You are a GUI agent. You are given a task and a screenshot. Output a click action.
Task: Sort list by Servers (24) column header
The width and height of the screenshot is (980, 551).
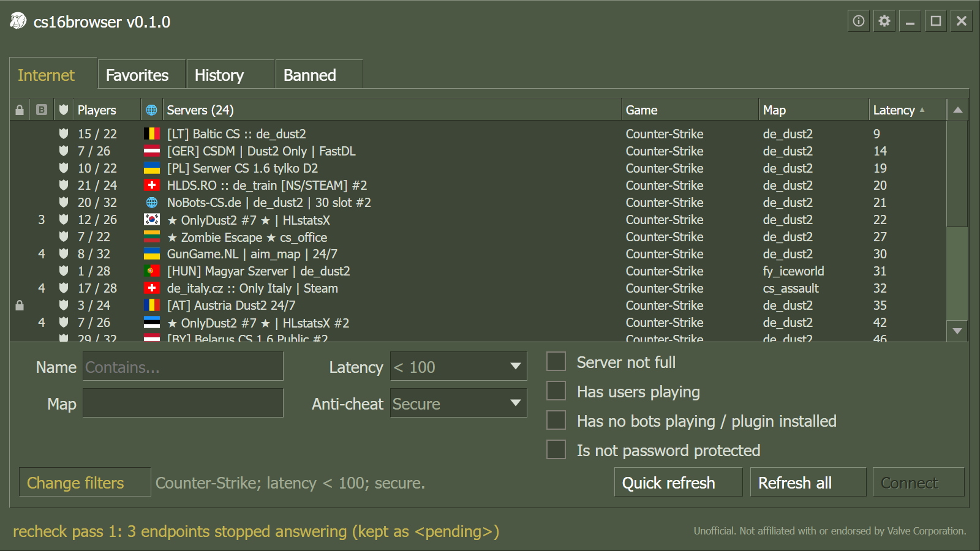(x=392, y=110)
